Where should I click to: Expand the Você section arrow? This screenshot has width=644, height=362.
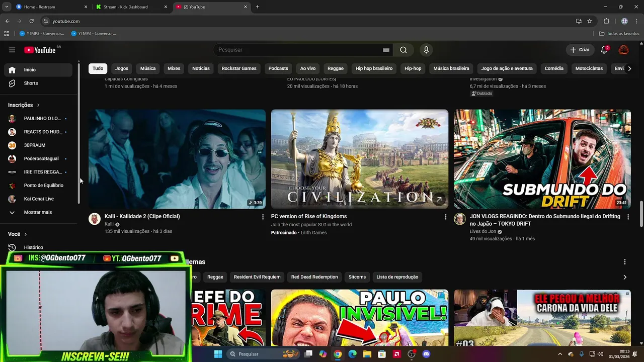tap(26, 234)
